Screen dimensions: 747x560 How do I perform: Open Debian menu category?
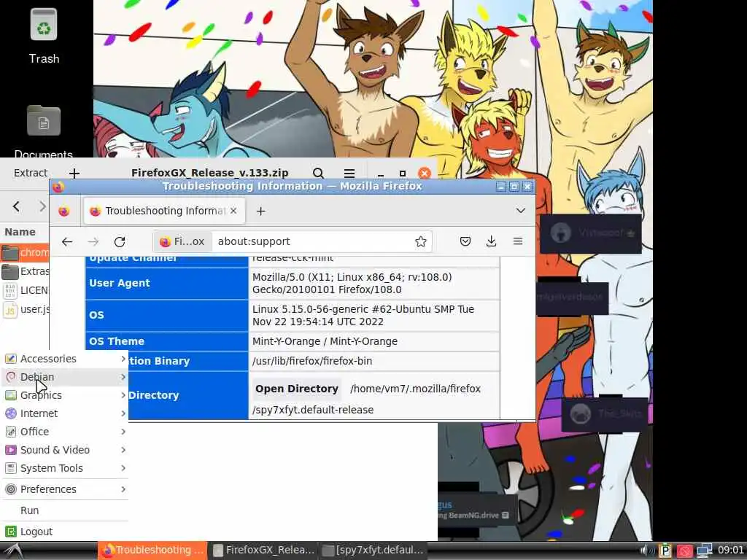[64, 377]
